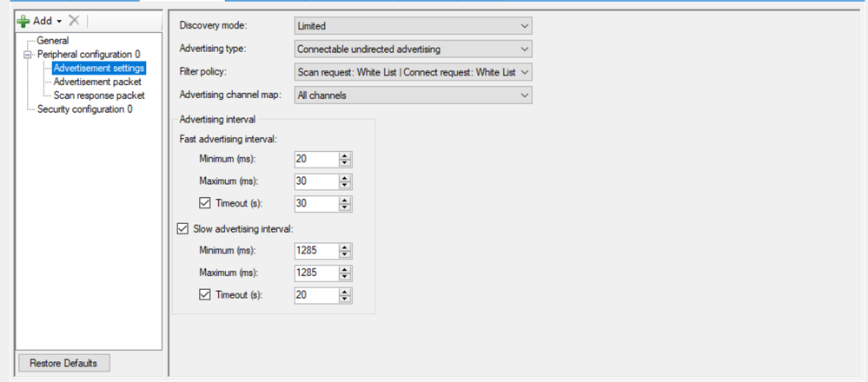Click the Advertising type label text

tap(213, 49)
